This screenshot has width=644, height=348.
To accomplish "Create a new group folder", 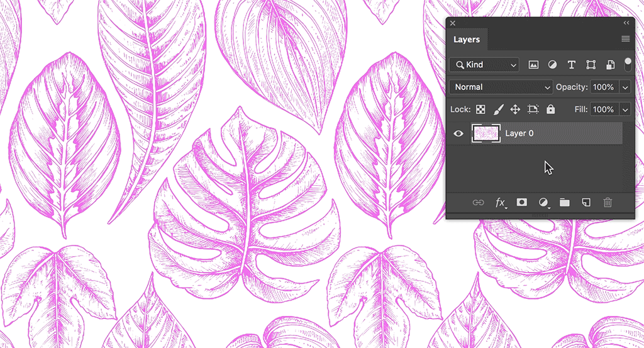I will [565, 202].
